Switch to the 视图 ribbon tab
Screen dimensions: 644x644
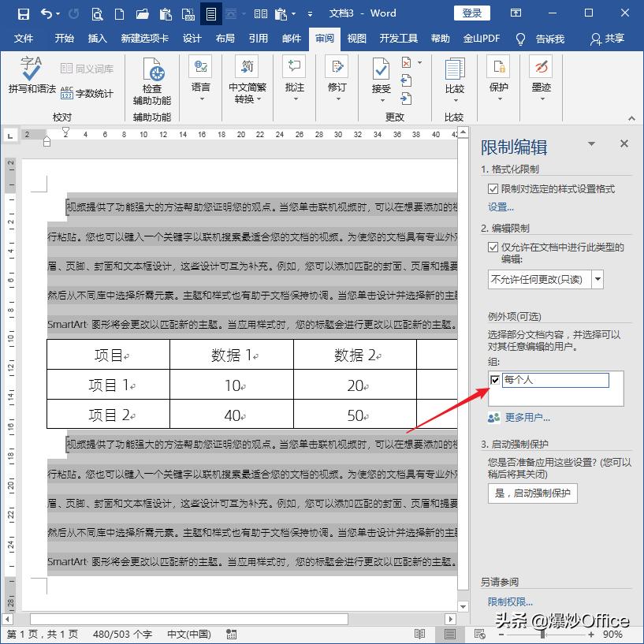tap(356, 37)
